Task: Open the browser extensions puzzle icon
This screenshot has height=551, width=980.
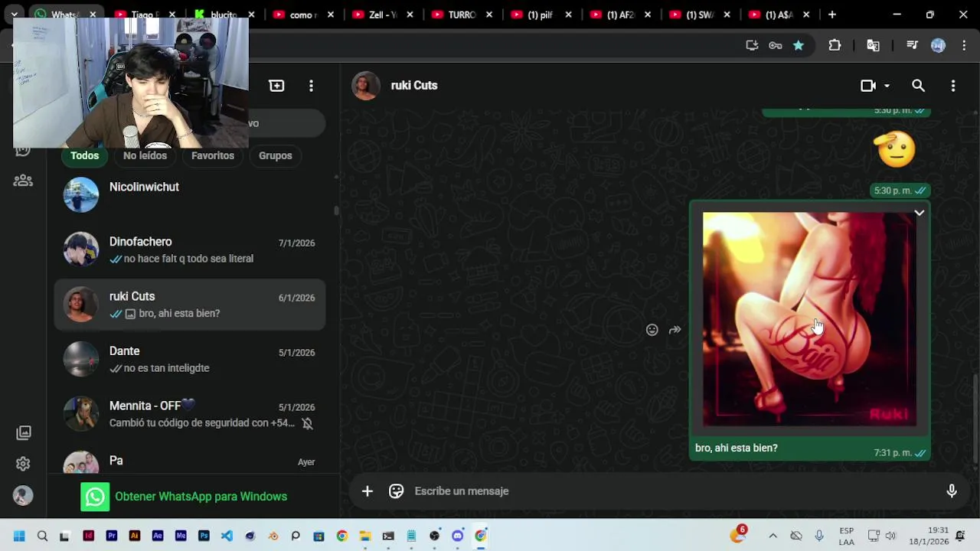Action: (x=835, y=45)
